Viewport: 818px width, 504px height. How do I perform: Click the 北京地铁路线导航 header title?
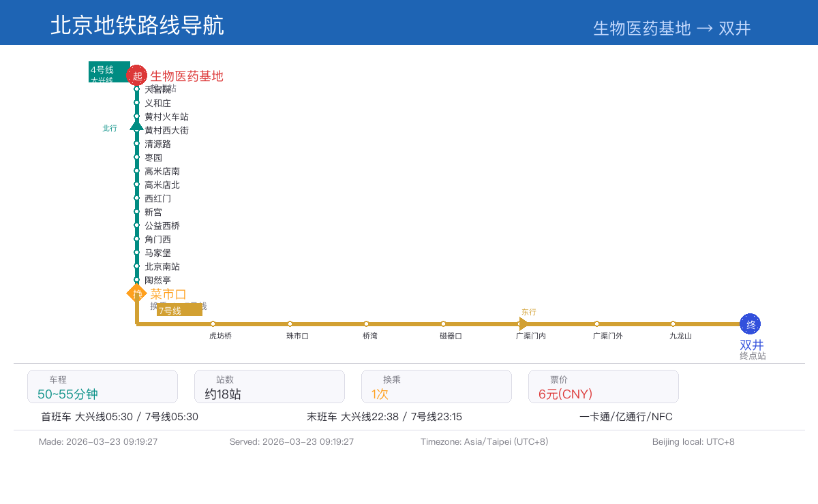tap(137, 25)
